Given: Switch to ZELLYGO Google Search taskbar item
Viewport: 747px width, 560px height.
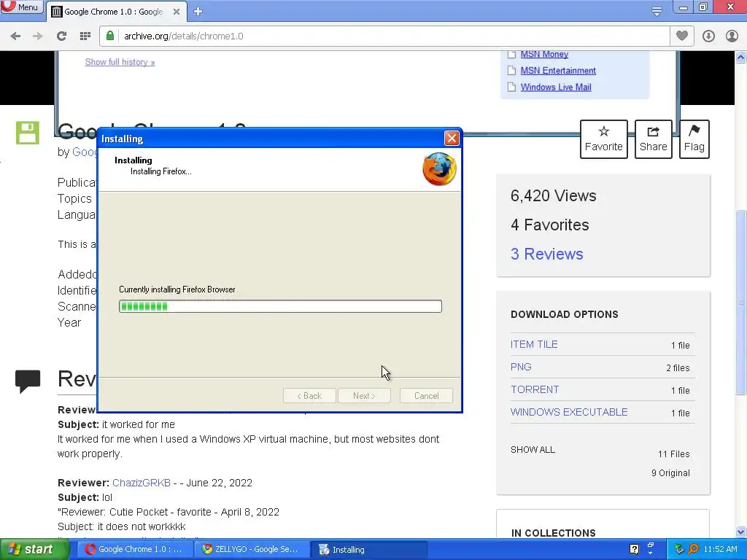Looking at the screenshot, I should pyautogui.click(x=251, y=549).
